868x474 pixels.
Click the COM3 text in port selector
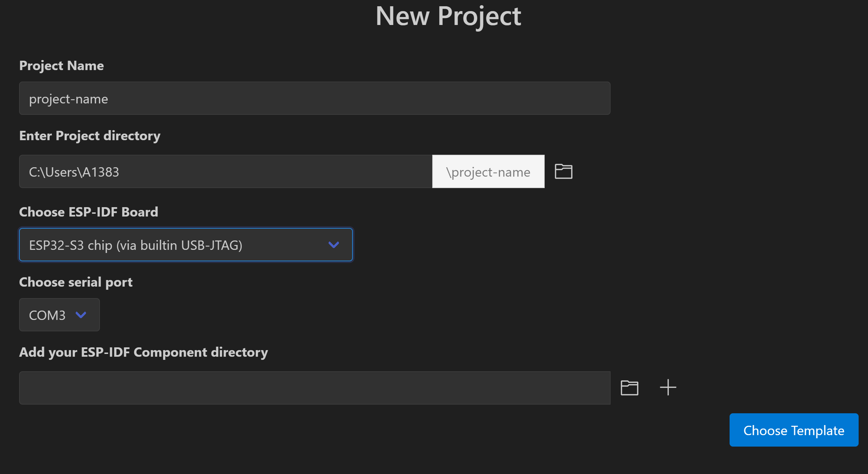[x=47, y=315]
